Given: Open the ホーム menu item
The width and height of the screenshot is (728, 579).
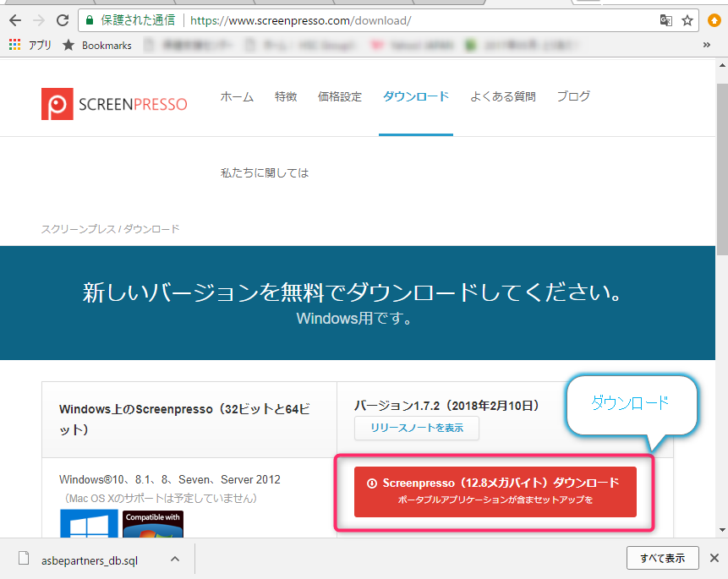Looking at the screenshot, I should pyautogui.click(x=237, y=96).
